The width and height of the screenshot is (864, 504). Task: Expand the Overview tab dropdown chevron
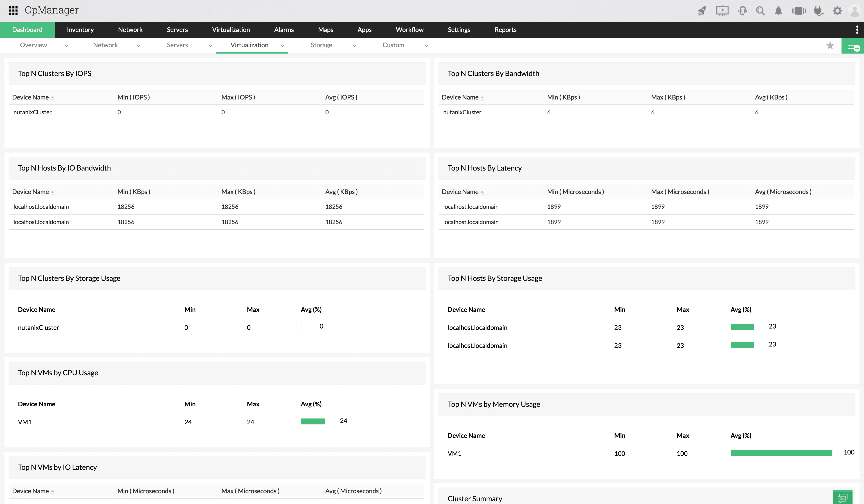67,46
